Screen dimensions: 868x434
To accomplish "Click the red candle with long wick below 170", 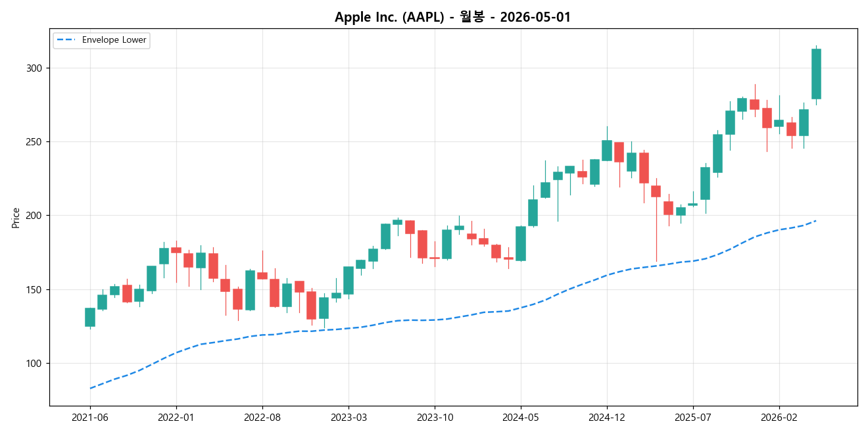I will click(x=656, y=191).
